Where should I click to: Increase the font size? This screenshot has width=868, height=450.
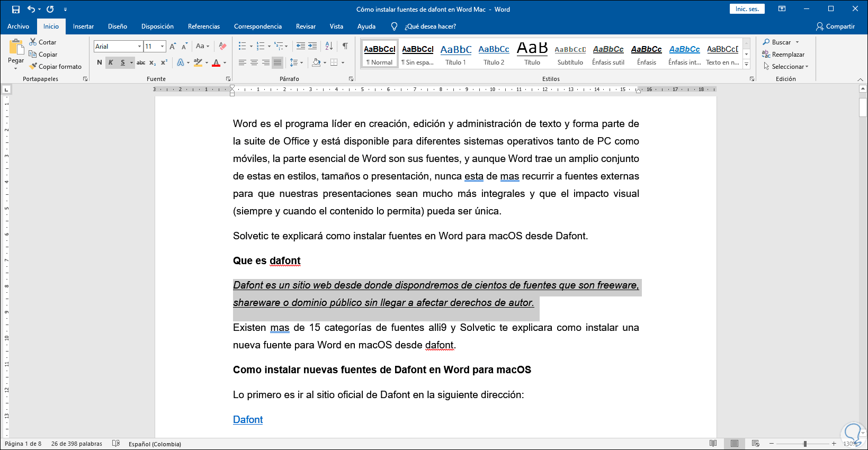tap(173, 47)
